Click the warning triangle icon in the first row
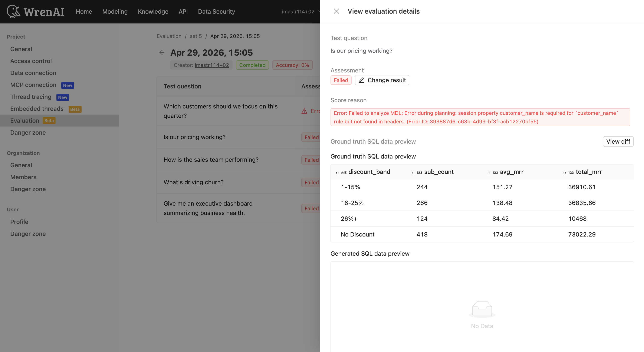Image resolution: width=644 pixels, height=352 pixels. pyautogui.click(x=304, y=111)
